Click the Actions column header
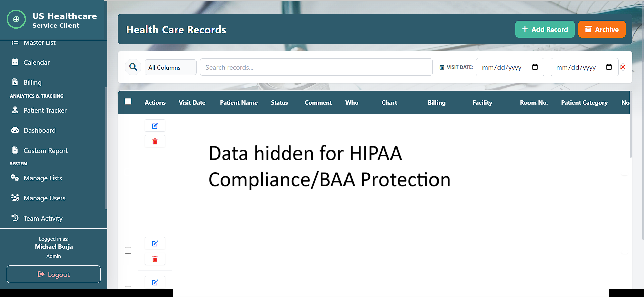Screen dimensions: 644x297 click(x=155, y=103)
